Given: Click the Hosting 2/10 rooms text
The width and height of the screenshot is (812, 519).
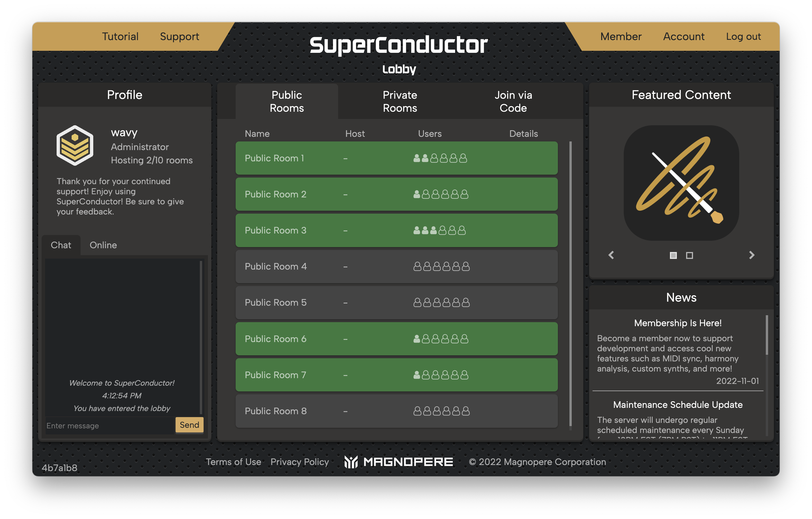Looking at the screenshot, I should (x=152, y=160).
